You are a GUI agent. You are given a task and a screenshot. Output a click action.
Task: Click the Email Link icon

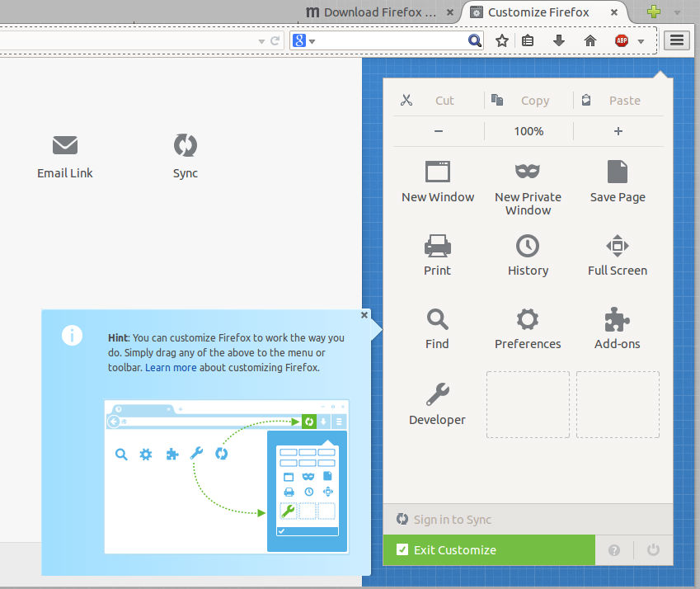click(x=64, y=146)
